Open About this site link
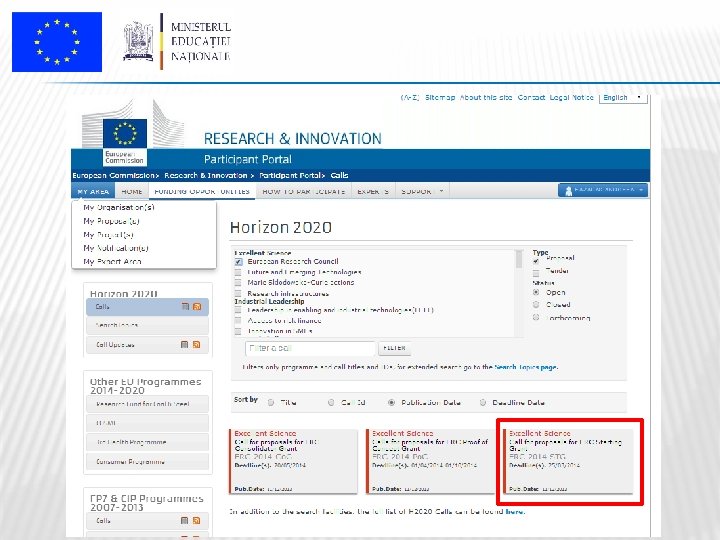The width and height of the screenshot is (720, 540). click(x=486, y=97)
